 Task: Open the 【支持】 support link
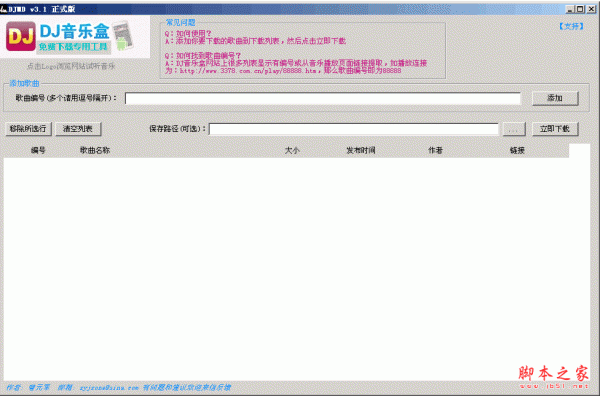pos(571,26)
